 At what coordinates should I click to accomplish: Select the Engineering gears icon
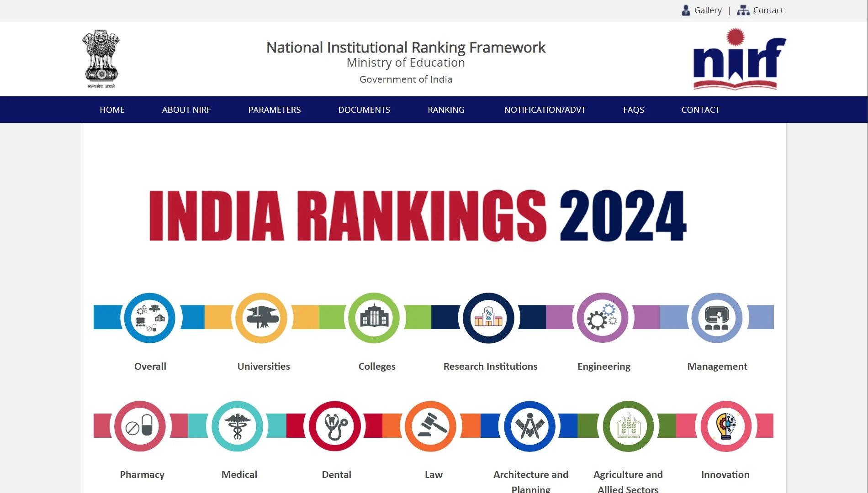[603, 318]
